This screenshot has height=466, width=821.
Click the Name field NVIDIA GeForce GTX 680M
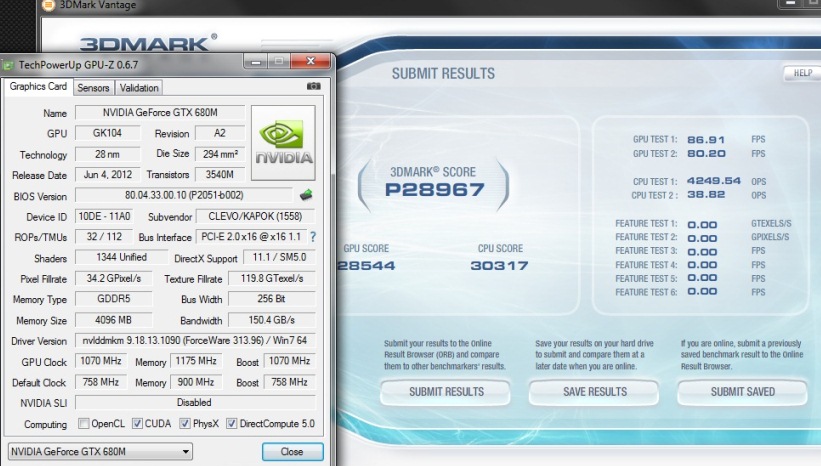click(160, 113)
